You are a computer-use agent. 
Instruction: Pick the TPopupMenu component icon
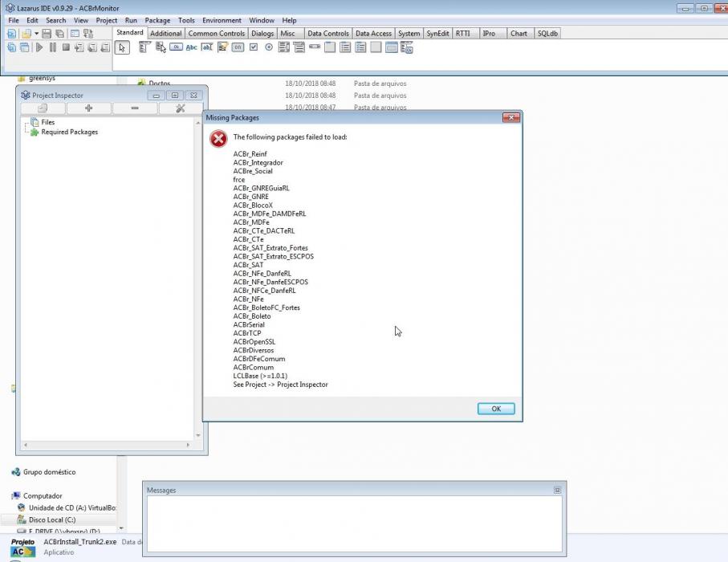click(161, 47)
